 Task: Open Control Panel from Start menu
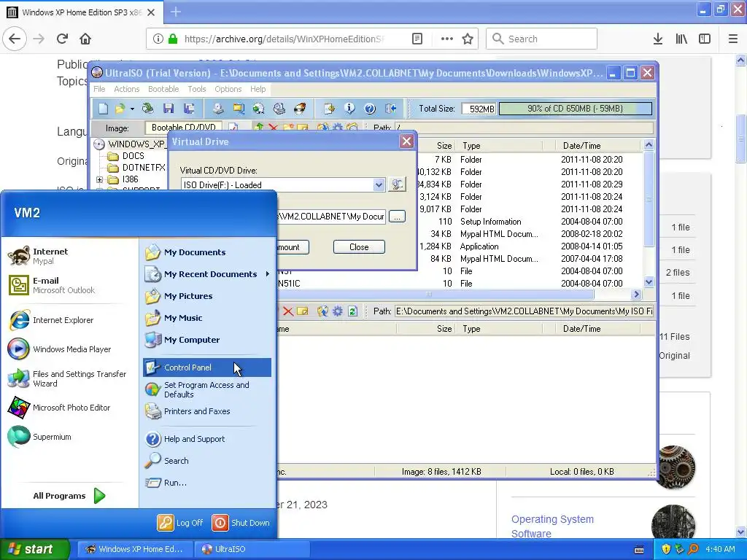coord(206,367)
